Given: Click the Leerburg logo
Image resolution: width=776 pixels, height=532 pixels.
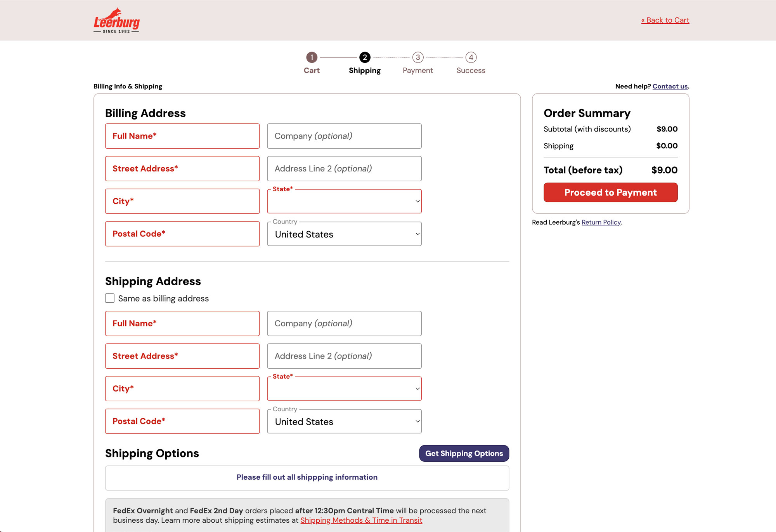Looking at the screenshot, I should (116, 21).
